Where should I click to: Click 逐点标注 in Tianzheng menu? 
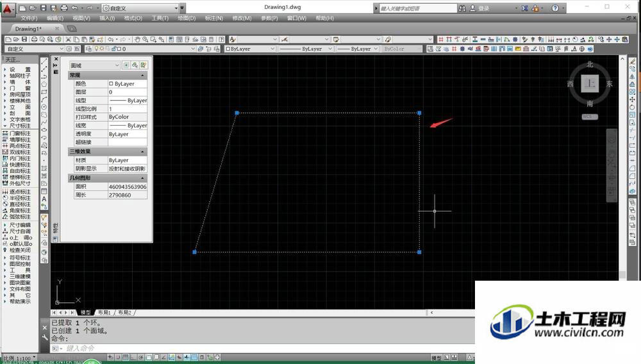pos(20,192)
